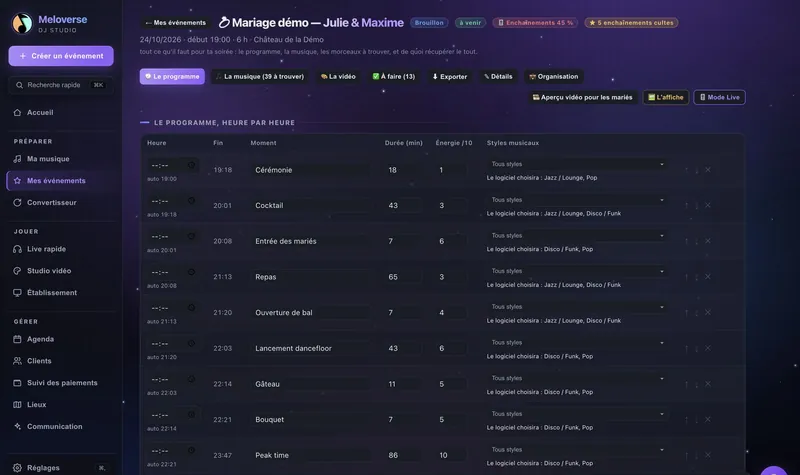Viewport: 800px width, 475px height.
Task: Switch to La musique (39 à trouver) tab
Action: tap(260, 77)
